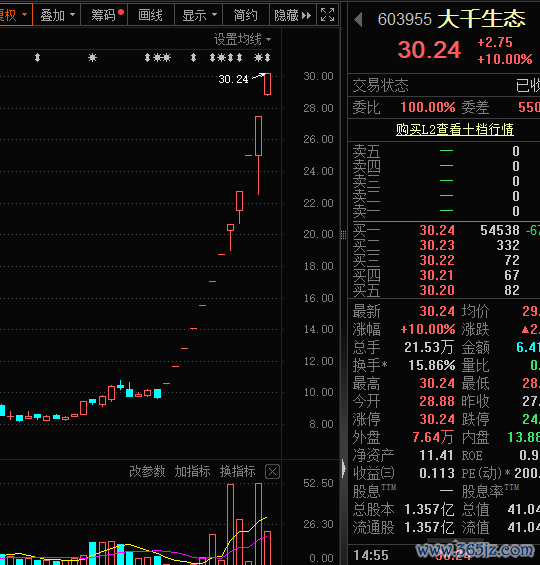The width and height of the screenshot is (540, 565).
Task: Click 换指标 to switch indicator
Action: pyautogui.click(x=238, y=471)
